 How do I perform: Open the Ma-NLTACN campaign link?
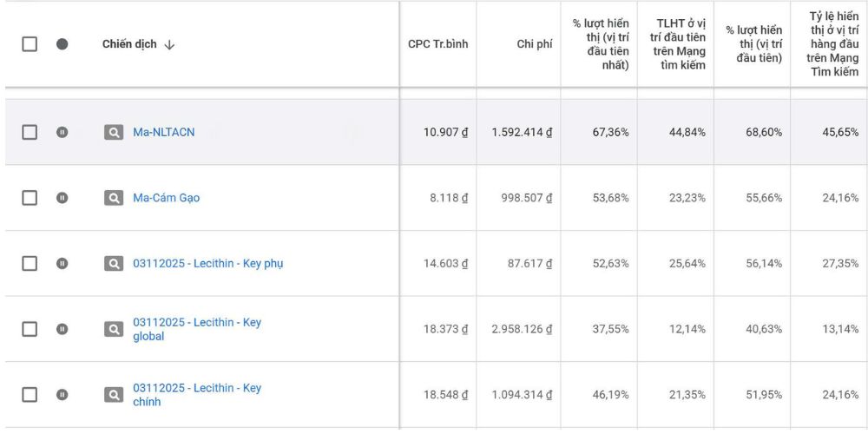[163, 132]
